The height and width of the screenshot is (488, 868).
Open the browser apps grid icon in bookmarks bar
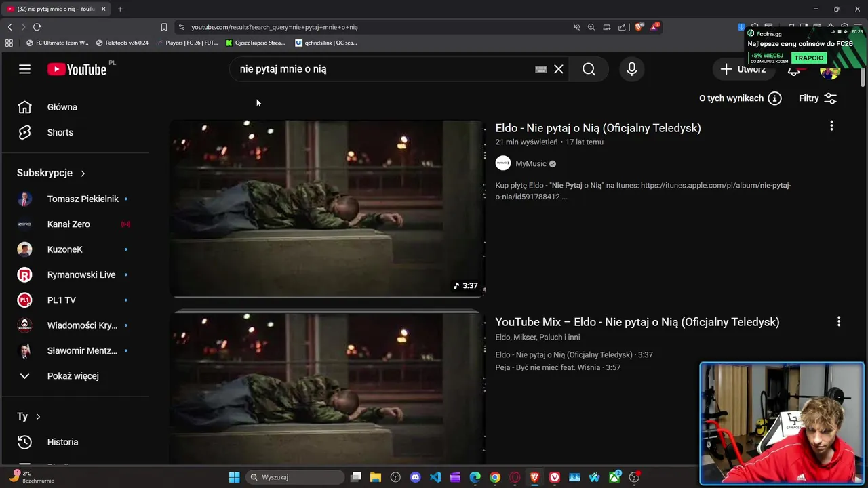click(x=9, y=43)
